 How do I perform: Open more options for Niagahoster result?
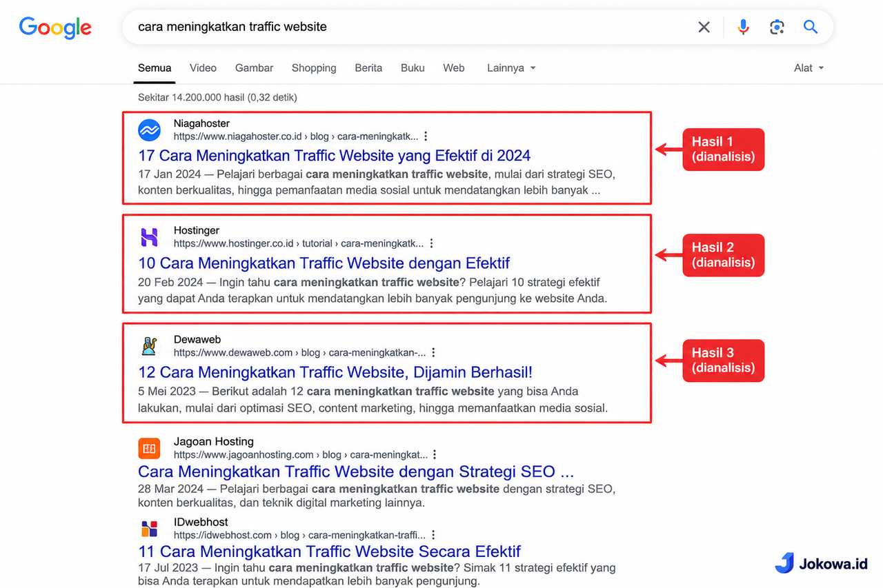pos(426,136)
